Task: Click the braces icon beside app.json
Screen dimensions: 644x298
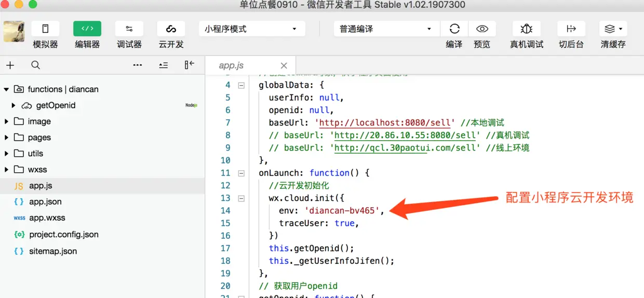Action: (19, 202)
